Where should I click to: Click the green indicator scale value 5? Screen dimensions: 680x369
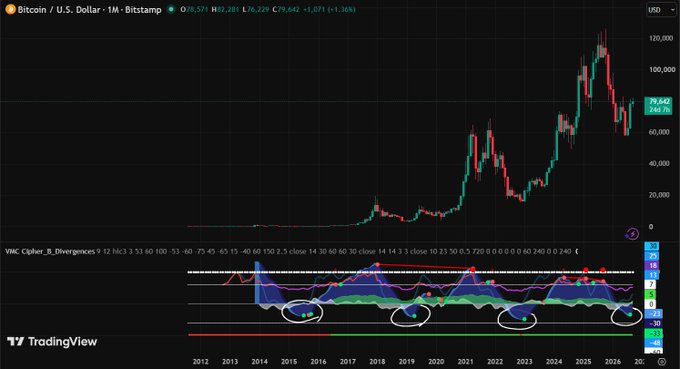point(651,294)
